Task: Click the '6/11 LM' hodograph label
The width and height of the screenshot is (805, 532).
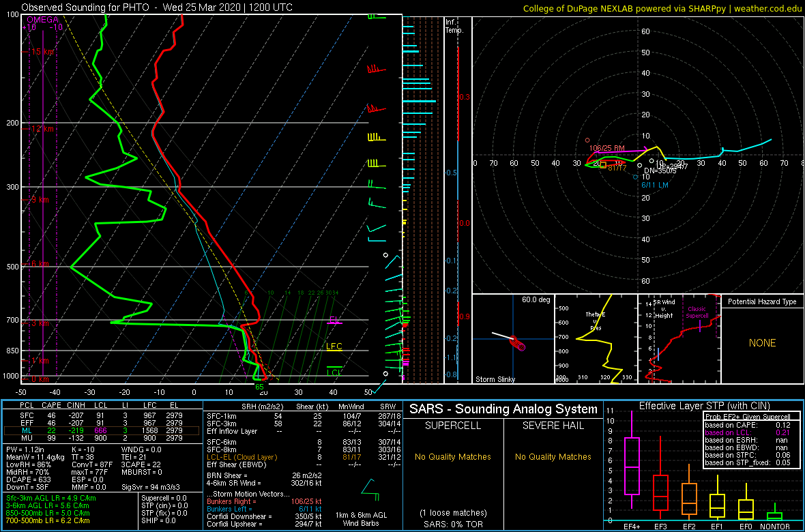Action: pos(655,185)
